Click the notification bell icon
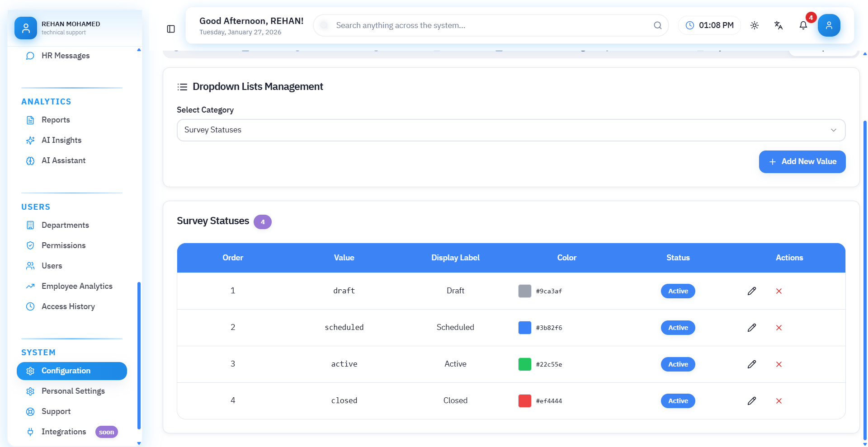This screenshot has height=447, width=868. point(803,25)
